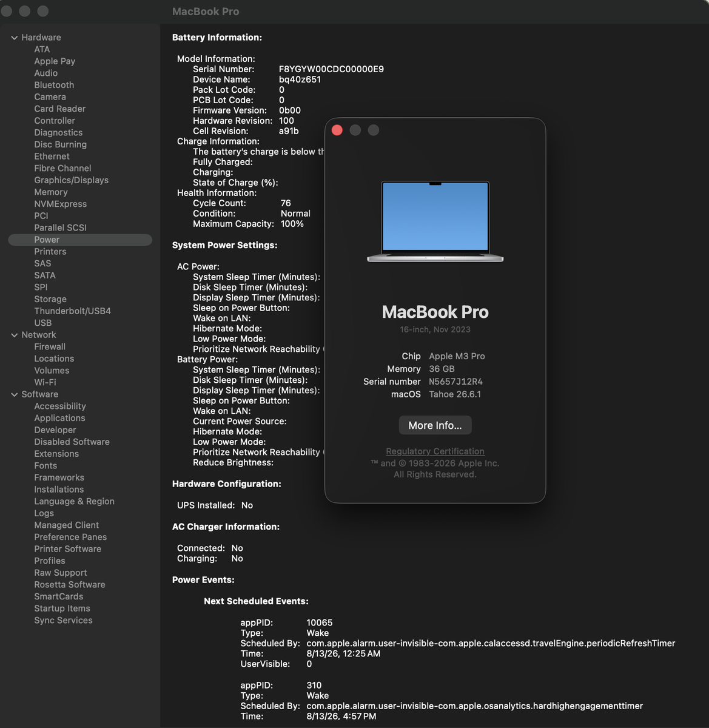Open Logs under Software
This screenshot has height=728, width=709.
44,513
